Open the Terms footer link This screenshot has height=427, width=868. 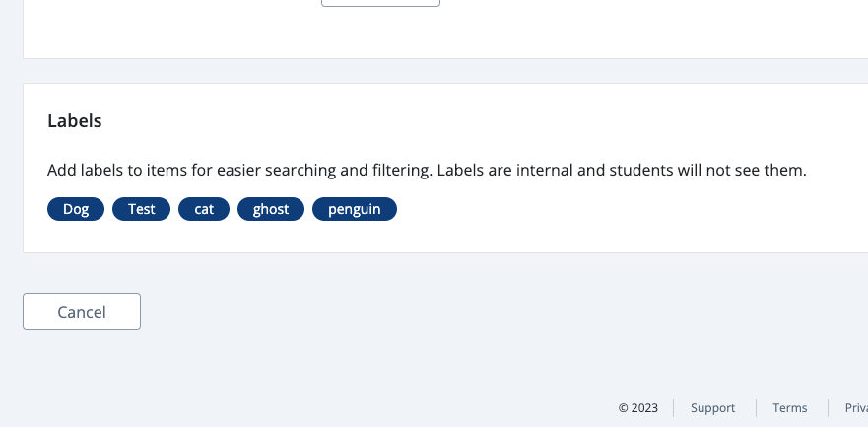click(790, 408)
